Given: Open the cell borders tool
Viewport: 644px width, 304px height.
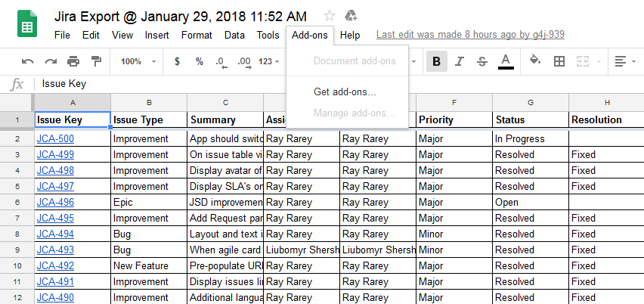Looking at the screenshot, I should 559,61.
